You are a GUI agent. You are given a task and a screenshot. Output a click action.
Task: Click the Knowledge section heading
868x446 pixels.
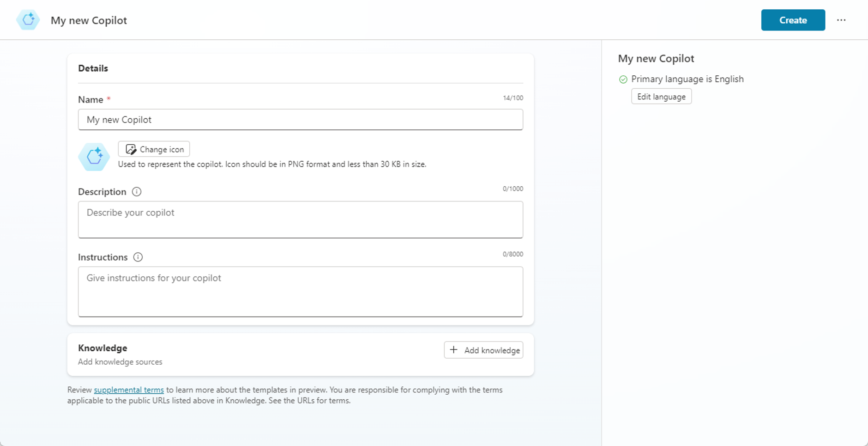pyautogui.click(x=102, y=348)
